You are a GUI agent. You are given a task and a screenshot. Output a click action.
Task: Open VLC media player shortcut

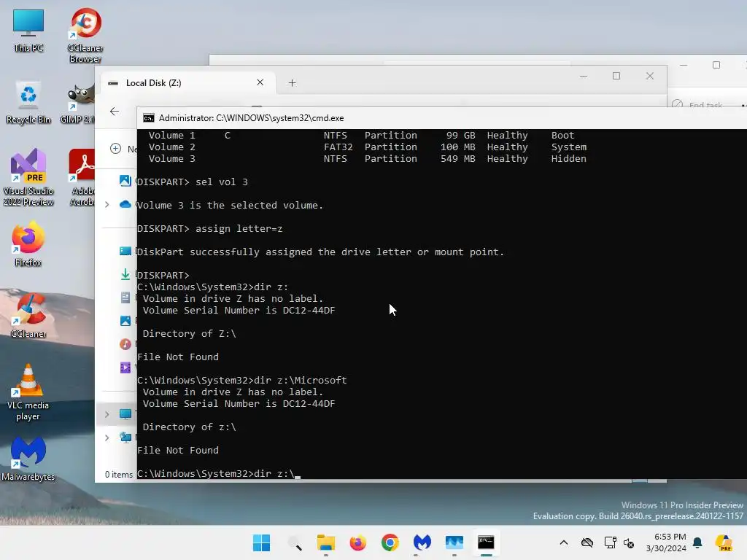coord(28,392)
